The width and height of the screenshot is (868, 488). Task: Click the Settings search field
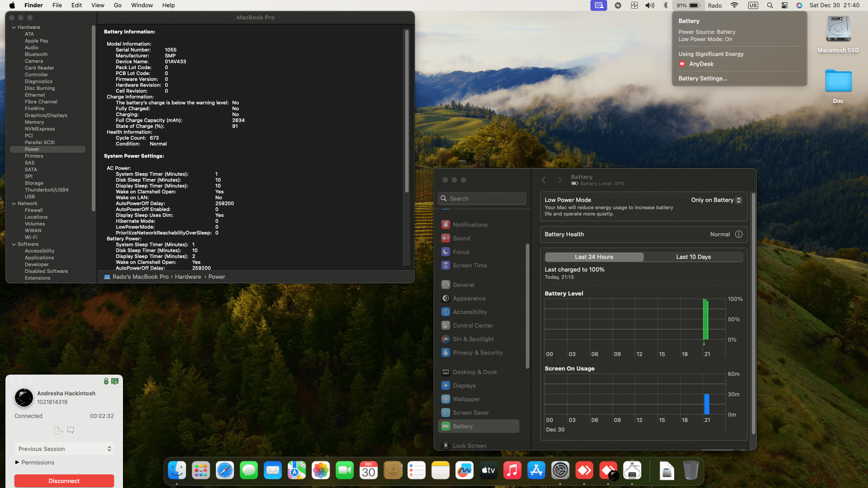tap(482, 198)
